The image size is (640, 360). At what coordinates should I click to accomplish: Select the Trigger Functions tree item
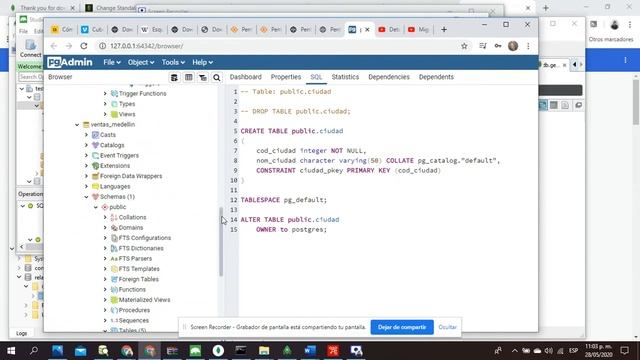pyautogui.click(x=142, y=94)
